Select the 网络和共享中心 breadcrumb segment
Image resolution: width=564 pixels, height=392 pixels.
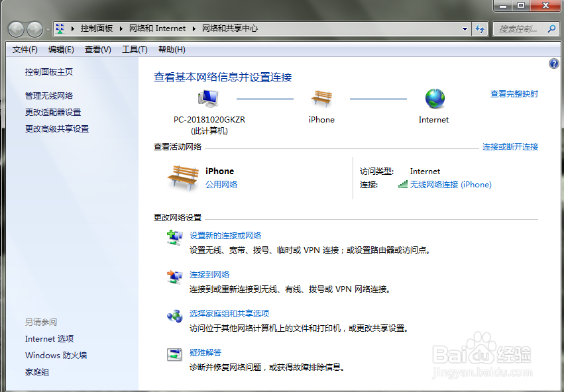(230, 28)
